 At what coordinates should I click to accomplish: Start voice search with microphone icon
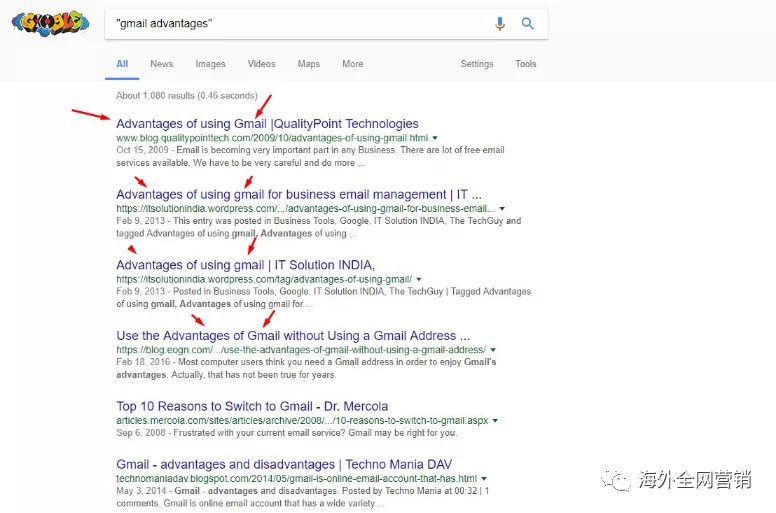click(500, 23)
